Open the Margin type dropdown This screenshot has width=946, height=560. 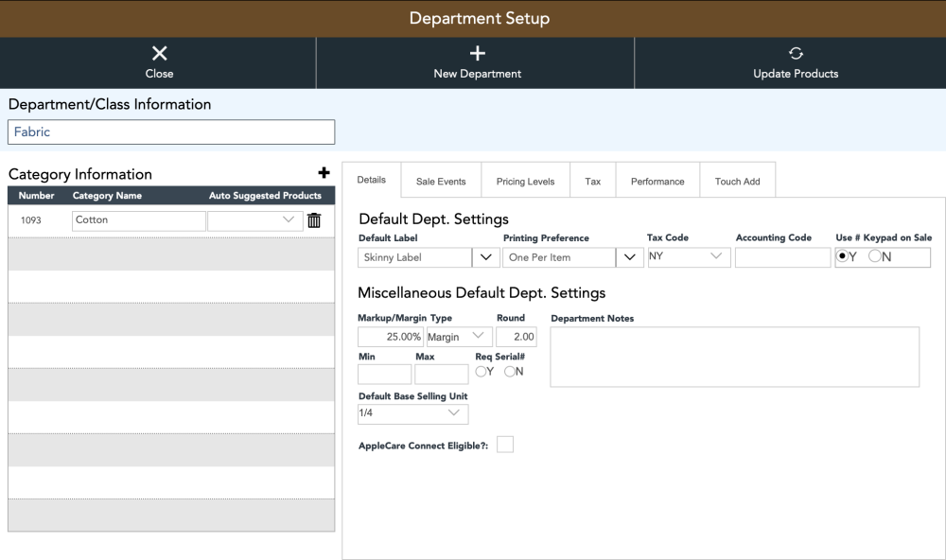click(x=459, y=337)
